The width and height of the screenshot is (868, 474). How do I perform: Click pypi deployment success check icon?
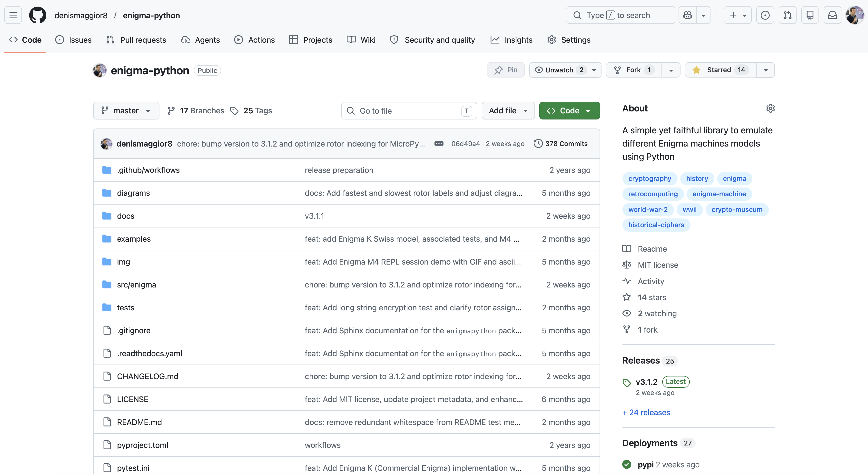627,464
